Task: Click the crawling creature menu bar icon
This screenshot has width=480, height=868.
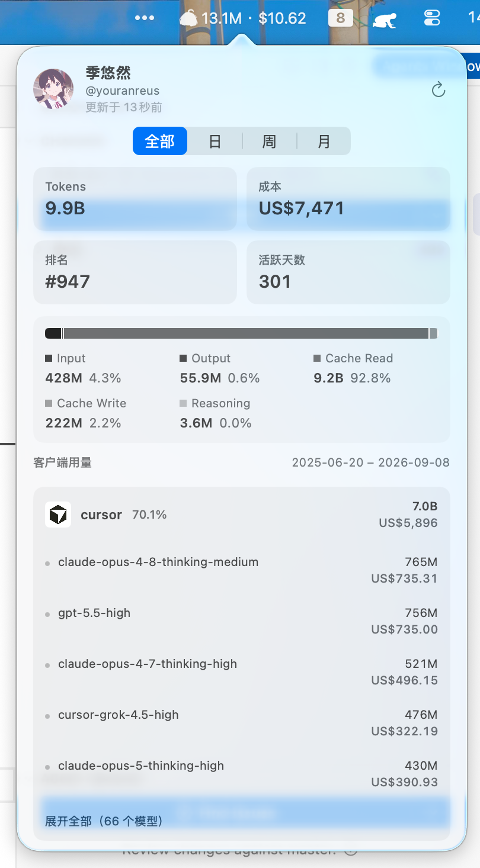Action: [x=385, y=20]
